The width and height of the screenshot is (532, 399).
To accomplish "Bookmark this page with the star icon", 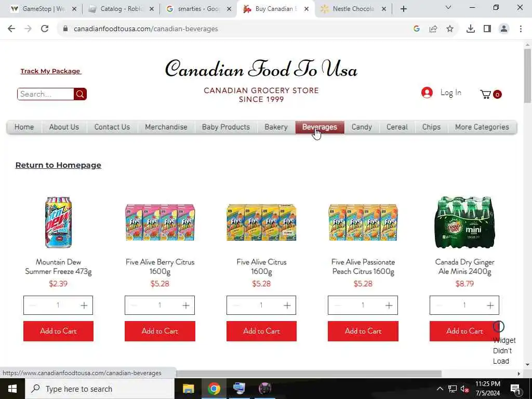I will coord(450,29).
